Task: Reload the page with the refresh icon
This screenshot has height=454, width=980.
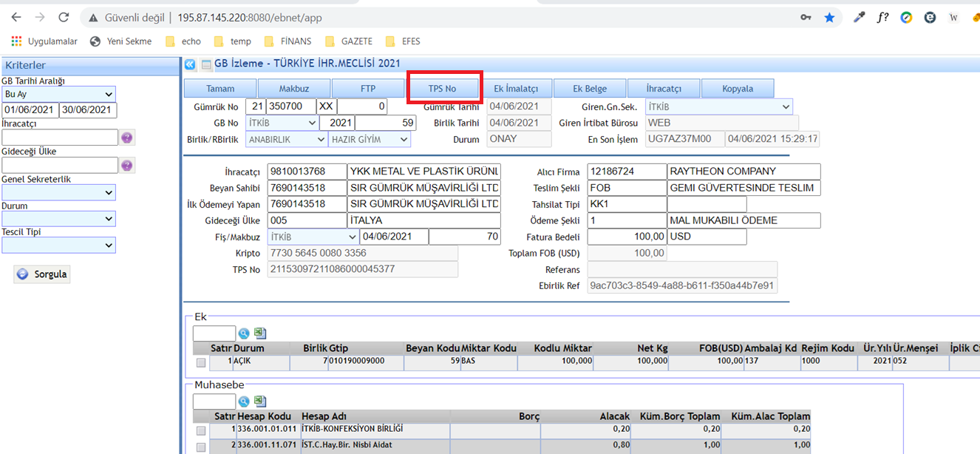Action: tap(64, 17)
